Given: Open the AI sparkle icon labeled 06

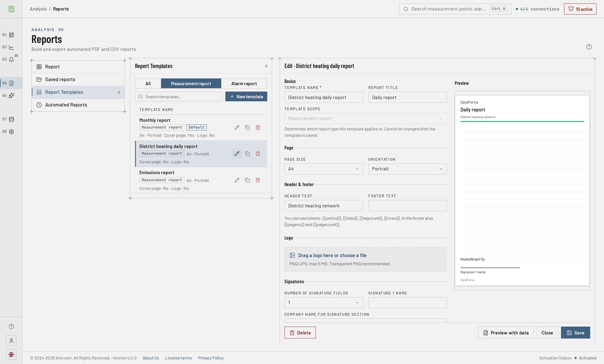Looking at the screenshot, I should pyautogui.click(x=11, y=96).
